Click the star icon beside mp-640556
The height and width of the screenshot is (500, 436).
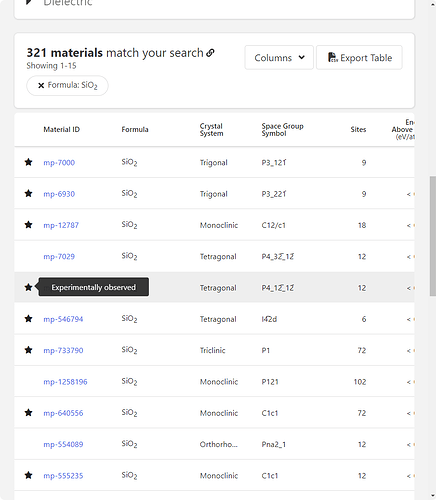pos(29,413)
